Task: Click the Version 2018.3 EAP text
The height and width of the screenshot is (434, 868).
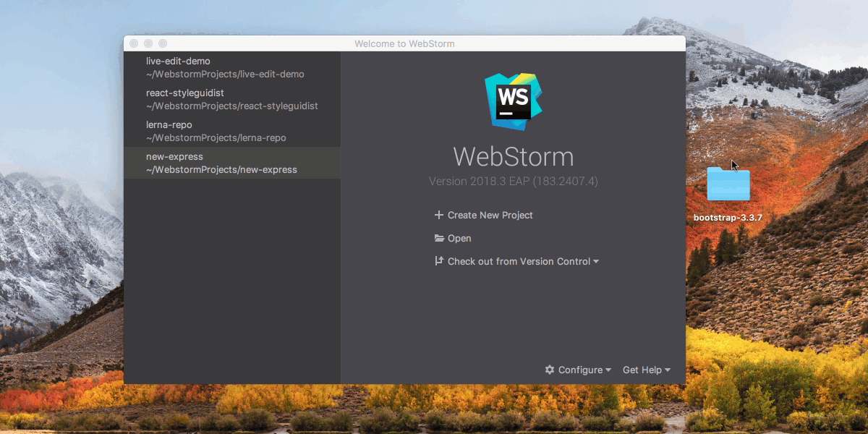Action: 514,181
